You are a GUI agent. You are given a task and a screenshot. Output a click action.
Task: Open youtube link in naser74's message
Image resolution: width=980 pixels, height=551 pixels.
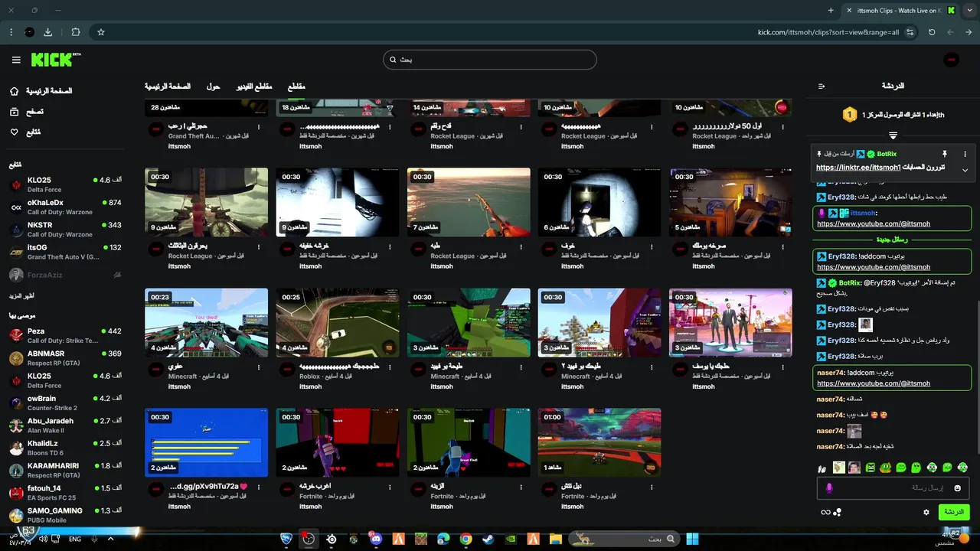[874, 383]
